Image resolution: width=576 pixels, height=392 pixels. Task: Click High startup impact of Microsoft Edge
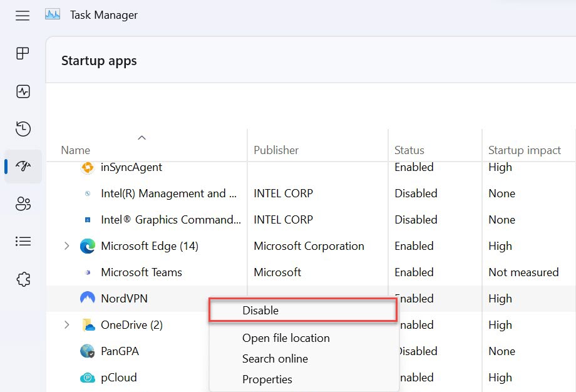click(x=500, y=246)
